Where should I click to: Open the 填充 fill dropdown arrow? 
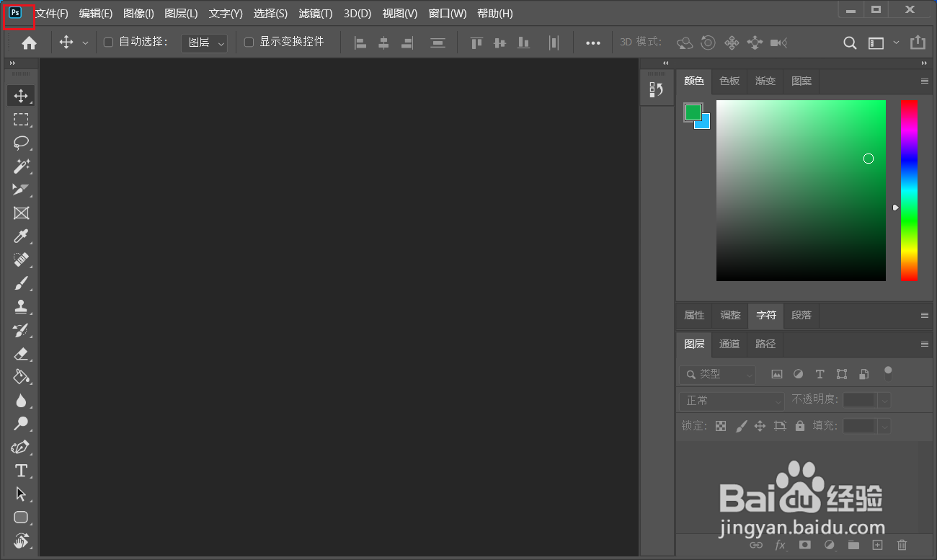click(885, 426)
